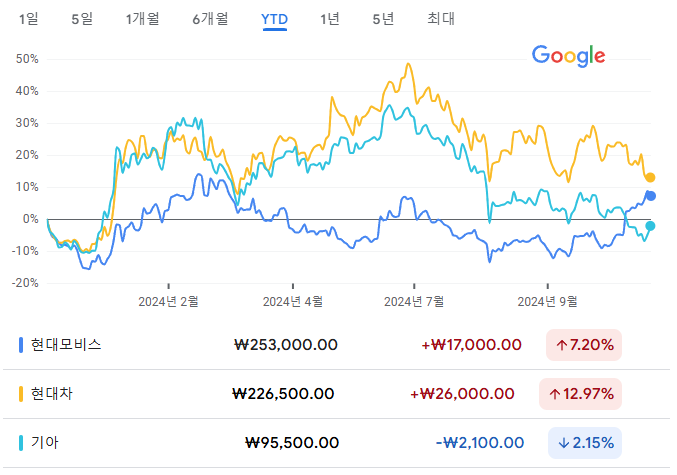Click the ↑12.97% change badge
This screenshot has width=677, height=475.
pos(580,394)
